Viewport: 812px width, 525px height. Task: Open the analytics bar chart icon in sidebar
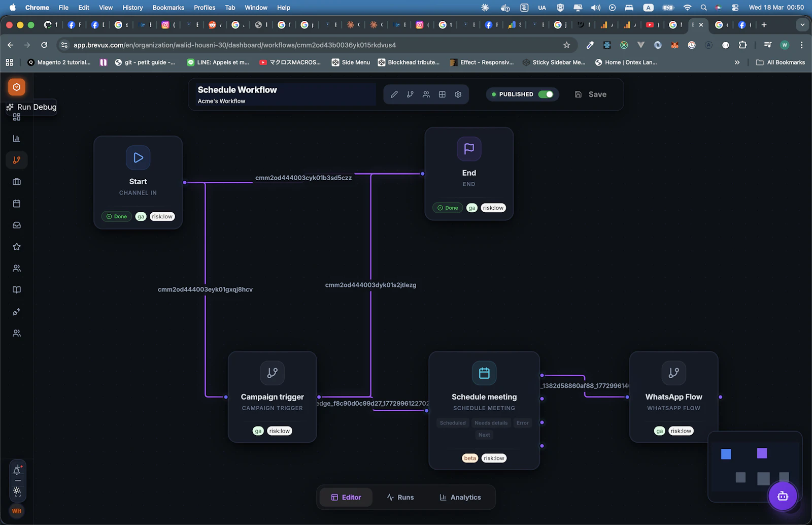point(17,138)
